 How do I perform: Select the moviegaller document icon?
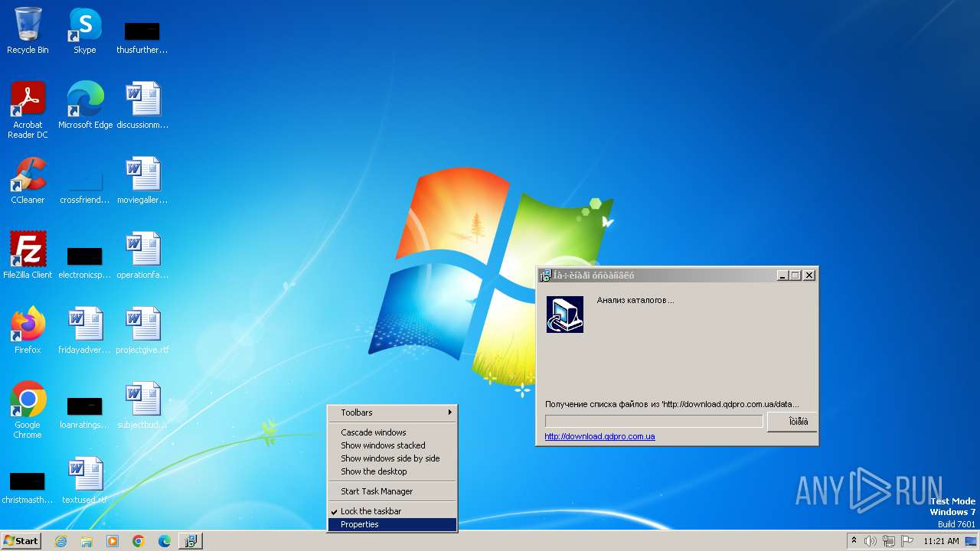[142, 181]
